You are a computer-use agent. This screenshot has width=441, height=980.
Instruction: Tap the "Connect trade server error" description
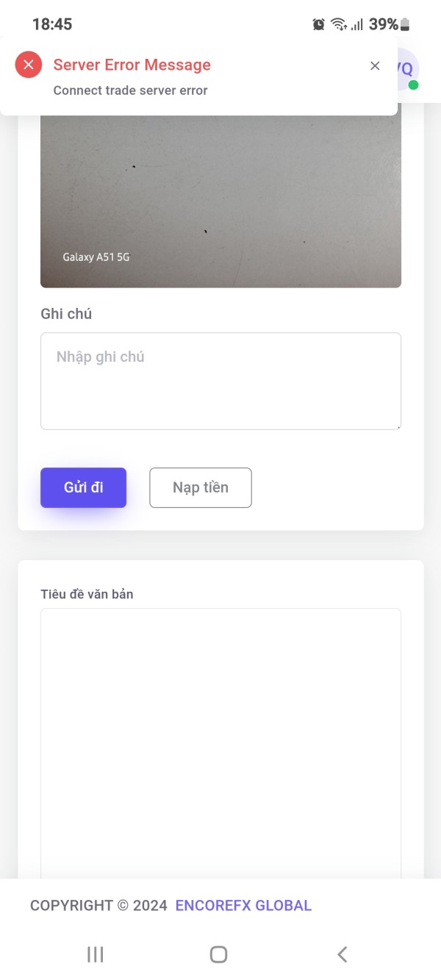pyautogui.click(x=131, y=90)
